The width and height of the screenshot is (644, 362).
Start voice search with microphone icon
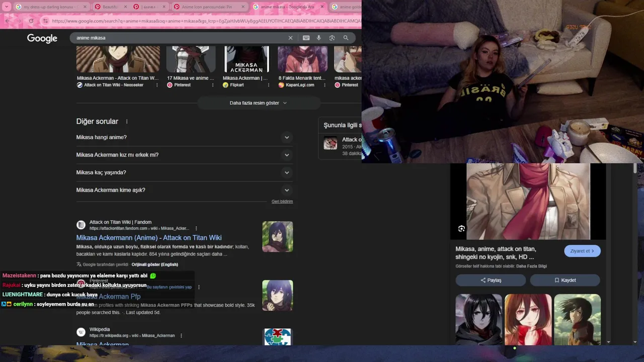[x=318, y=38]
